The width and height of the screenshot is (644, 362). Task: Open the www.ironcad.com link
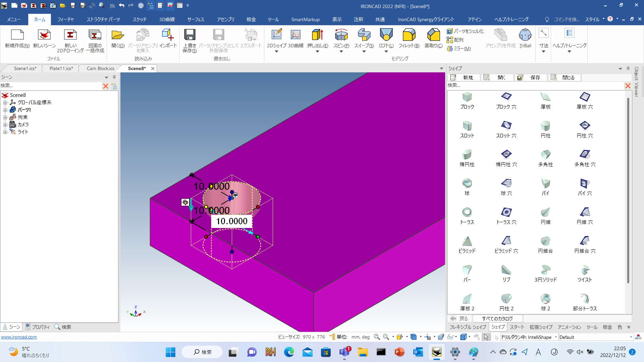click(19, 337)
